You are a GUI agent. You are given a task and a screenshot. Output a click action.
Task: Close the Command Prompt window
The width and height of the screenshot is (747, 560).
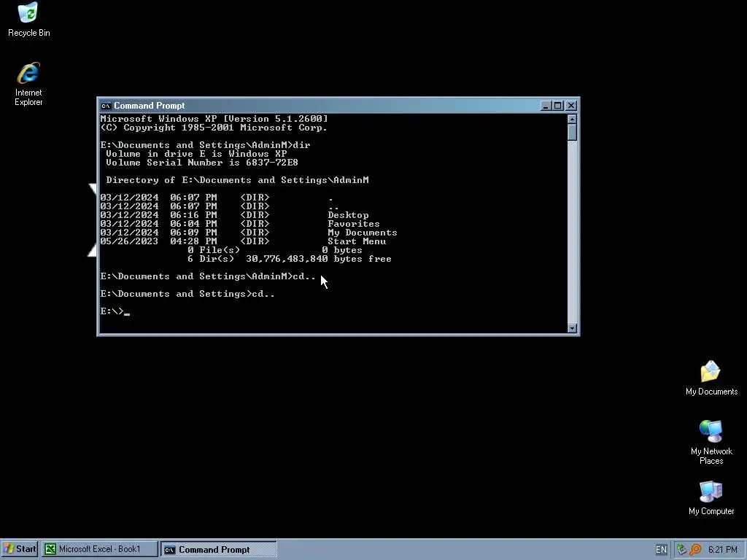(570, 106)
